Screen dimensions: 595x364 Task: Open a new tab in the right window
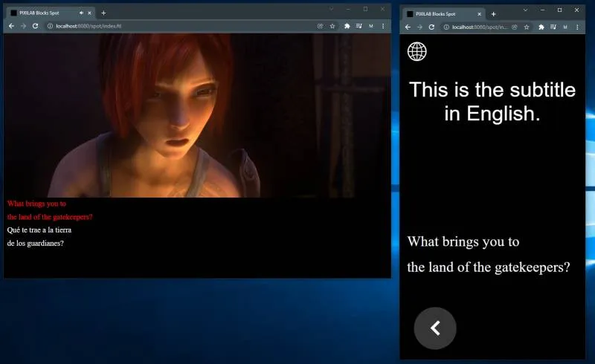click(x=493, y=14)
